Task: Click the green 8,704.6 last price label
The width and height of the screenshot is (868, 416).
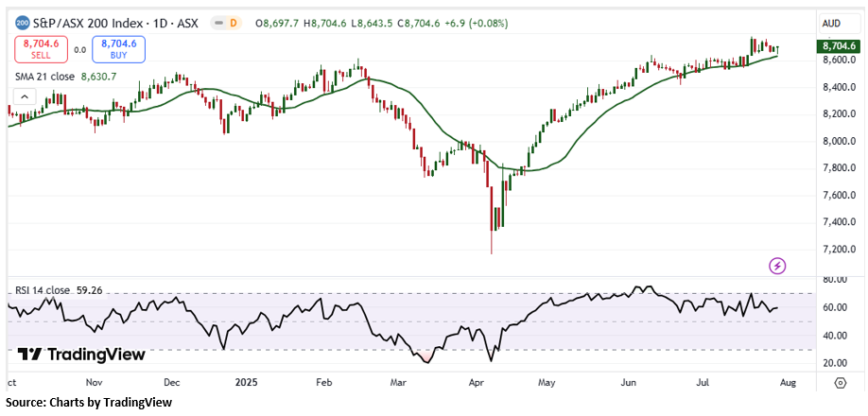Action: pos(840,45)
